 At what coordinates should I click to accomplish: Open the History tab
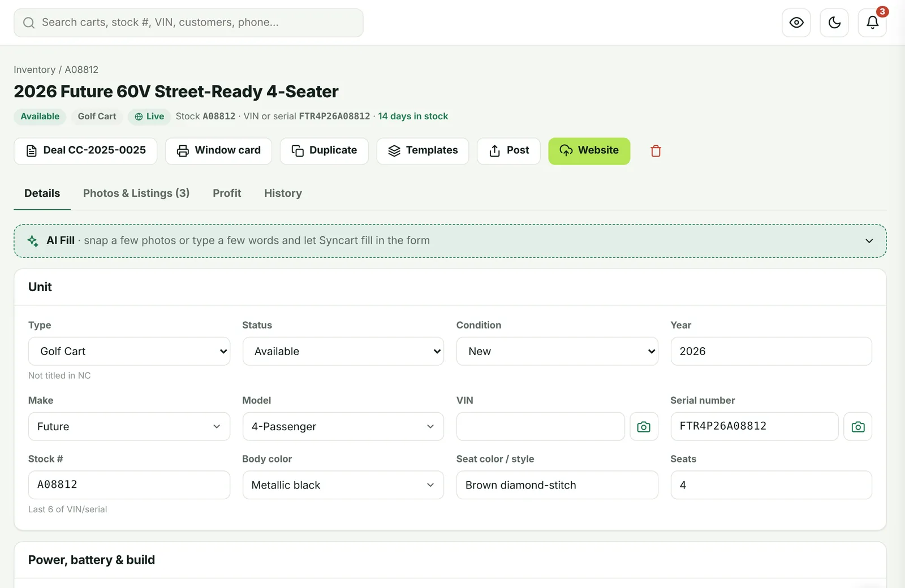pyautogui.click(x=283, y=193)
